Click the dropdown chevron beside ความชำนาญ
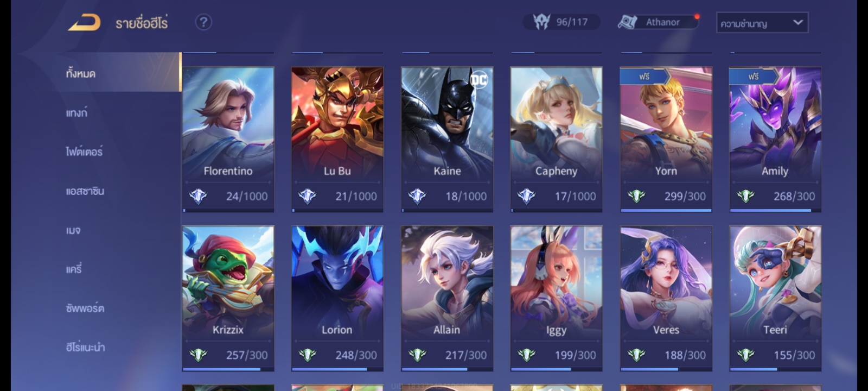 [798, 22]
